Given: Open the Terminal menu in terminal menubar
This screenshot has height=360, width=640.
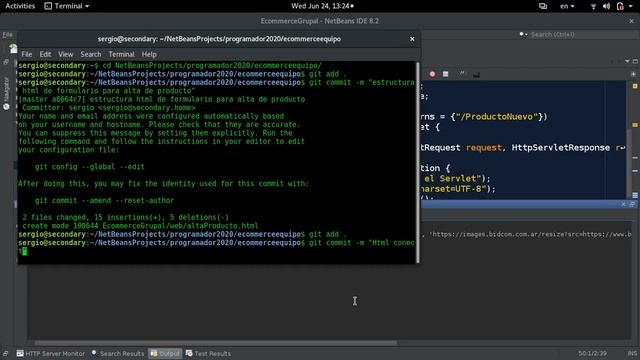Looking at the screenshot, I should tap(121, 54).
